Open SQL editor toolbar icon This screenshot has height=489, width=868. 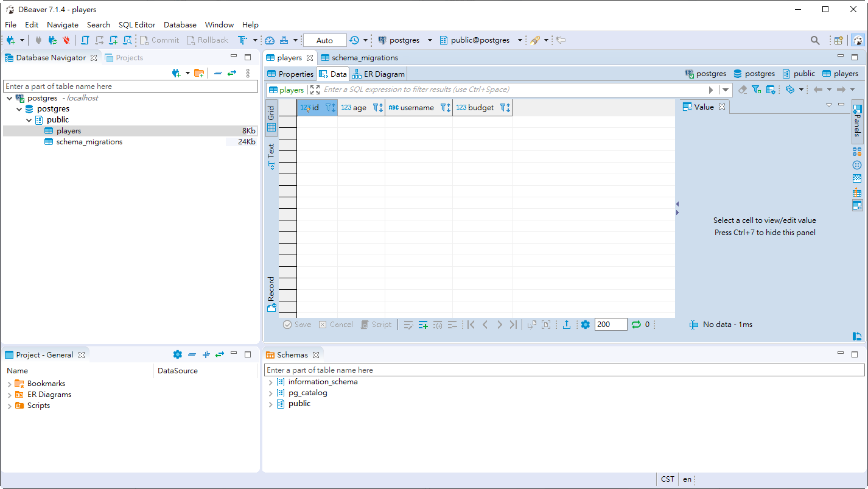(x=85, y=40)
